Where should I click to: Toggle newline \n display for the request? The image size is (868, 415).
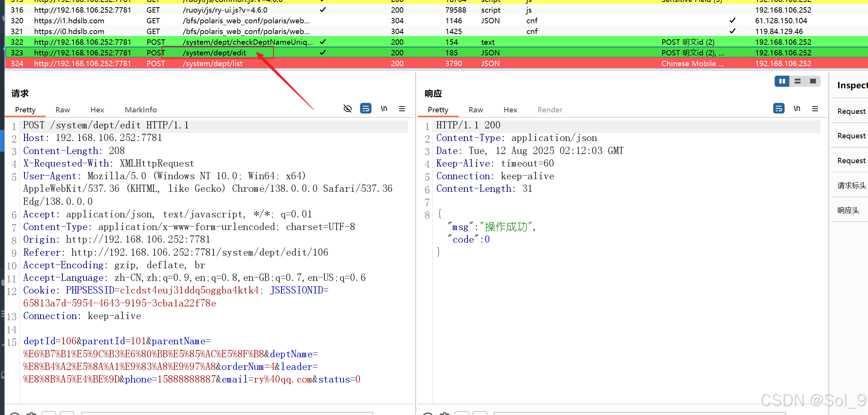(384, 109)
